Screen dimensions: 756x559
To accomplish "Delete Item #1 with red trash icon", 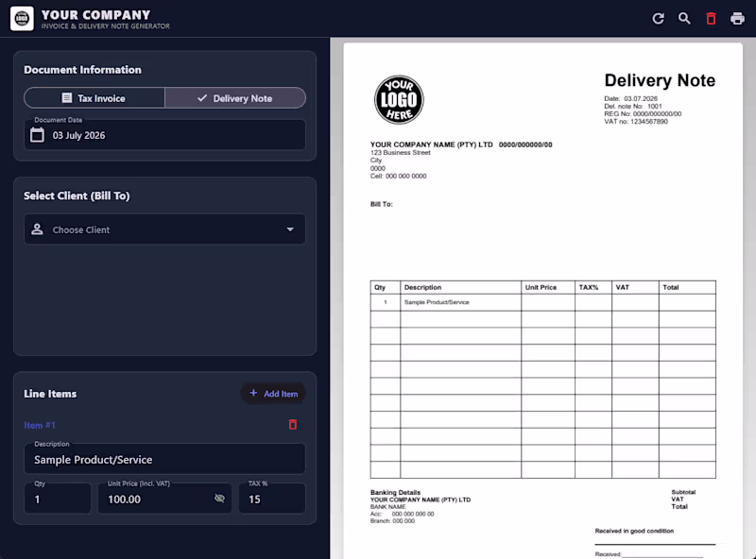I will click(x=293, y=425).
